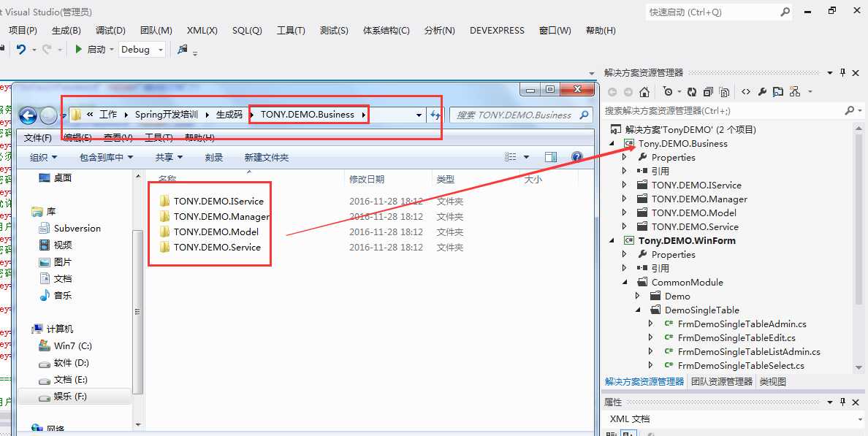
Task: Click the View Code (<>) icon
Action: click(746, 92)
